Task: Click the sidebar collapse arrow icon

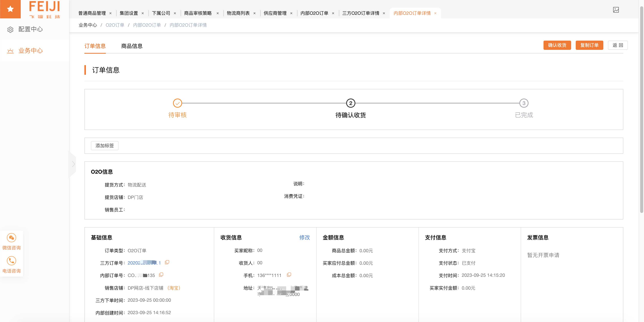Action: tap(73, 163)
